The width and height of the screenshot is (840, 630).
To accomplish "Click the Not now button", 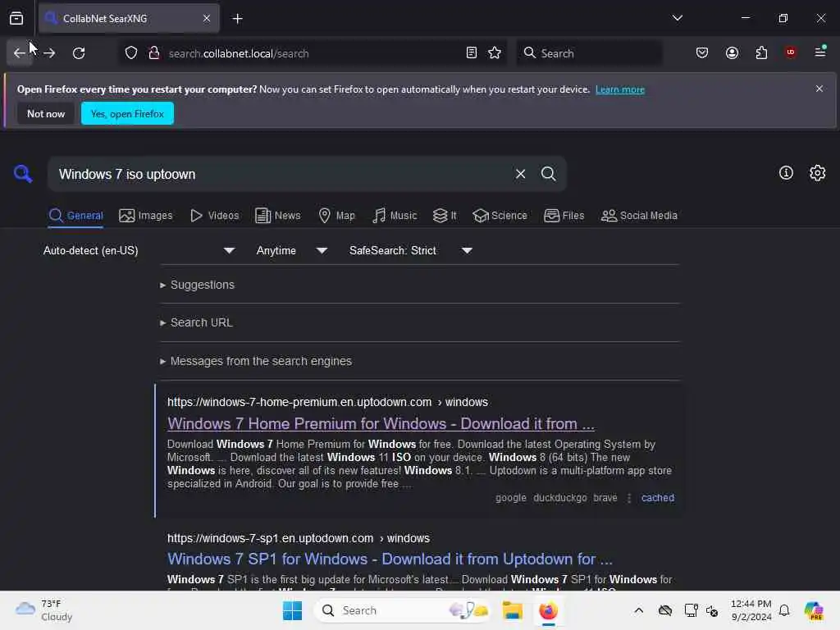I will coord(46,113).
